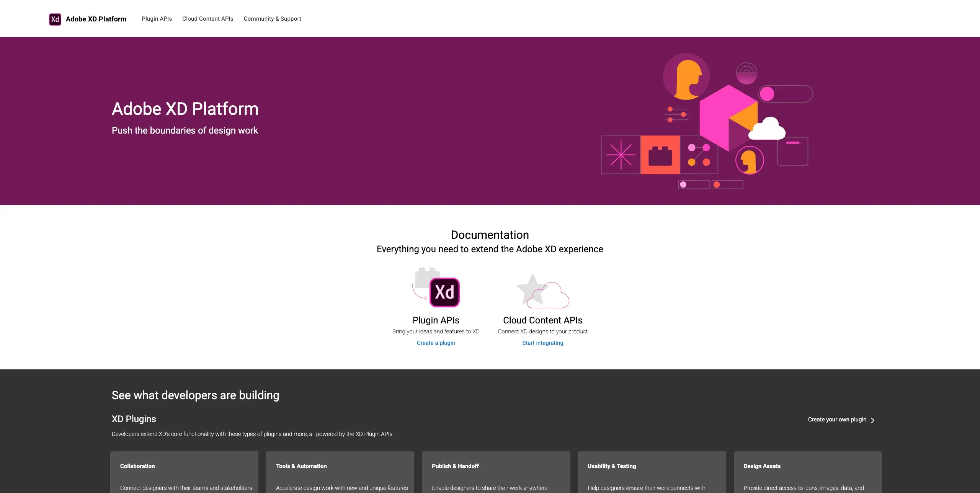Click the Create a plugin link
This screenshot has width=980, height=493.
[x=436, y=343]
